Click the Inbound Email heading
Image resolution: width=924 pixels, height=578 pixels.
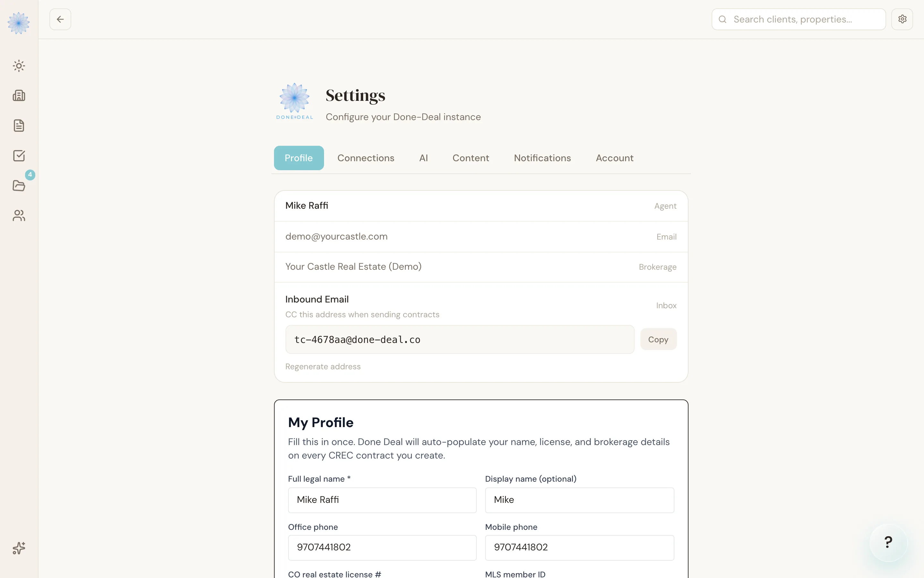[x=317, y=299]
